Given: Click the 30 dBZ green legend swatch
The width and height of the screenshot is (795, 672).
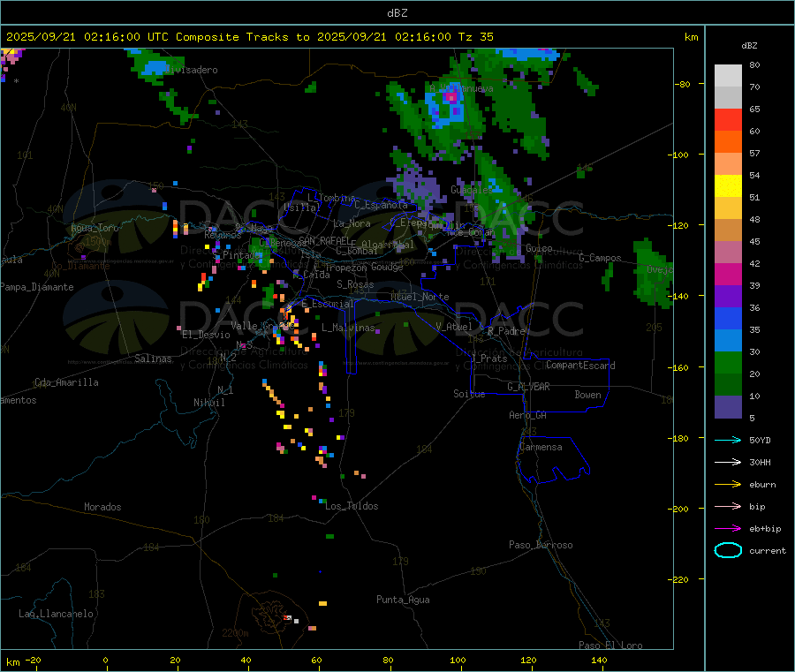Looking at the screenshot, I should tap(728, 362).
